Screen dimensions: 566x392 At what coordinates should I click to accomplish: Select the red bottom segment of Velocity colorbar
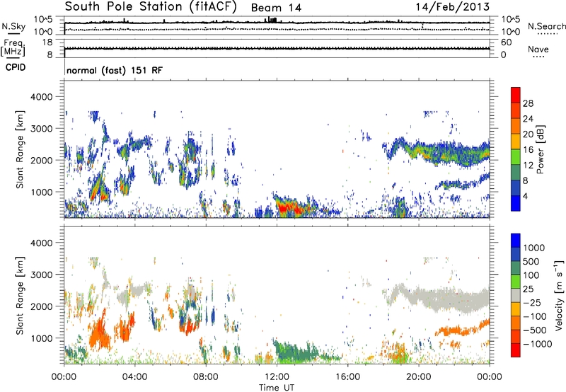point(516,350)
